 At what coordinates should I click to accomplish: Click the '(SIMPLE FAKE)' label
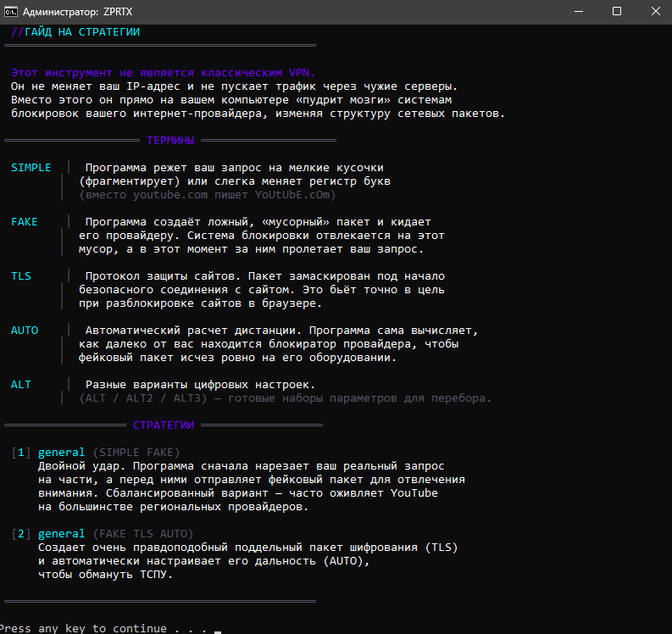136,453
